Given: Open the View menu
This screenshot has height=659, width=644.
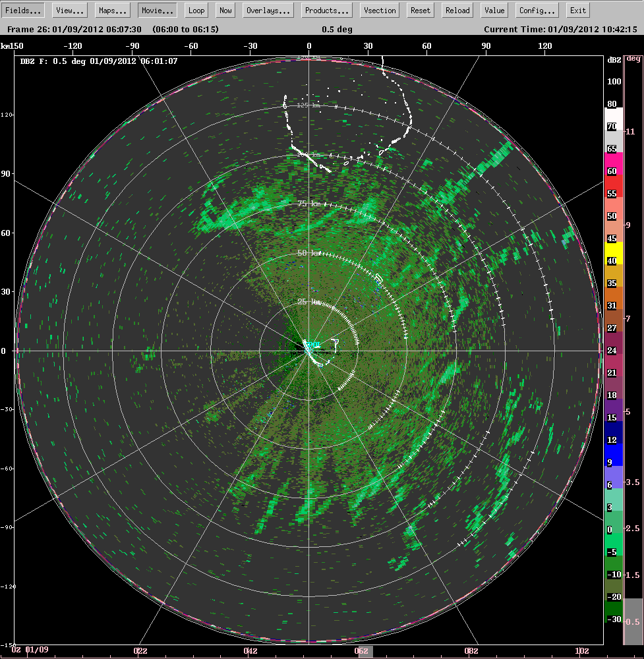Looking at the screenshot, I should (x=69, y=10).
